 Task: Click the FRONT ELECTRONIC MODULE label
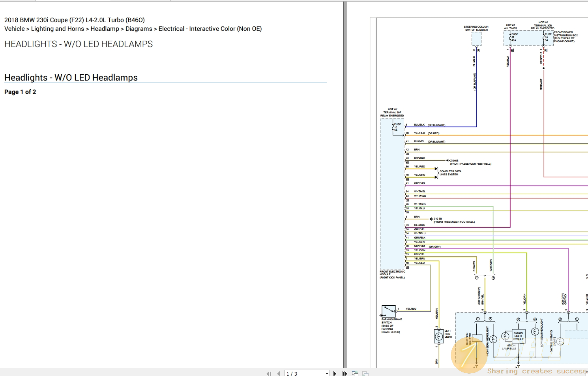[x=392, y=274]
